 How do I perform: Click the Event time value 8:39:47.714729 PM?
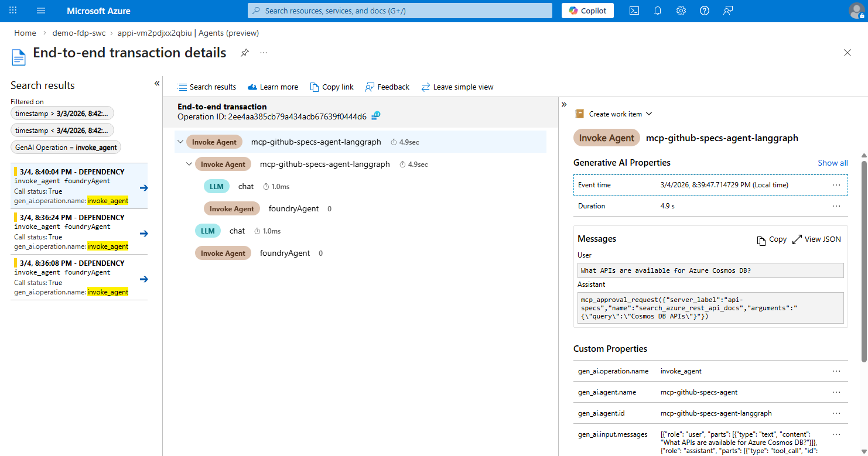tap(725, 185)
